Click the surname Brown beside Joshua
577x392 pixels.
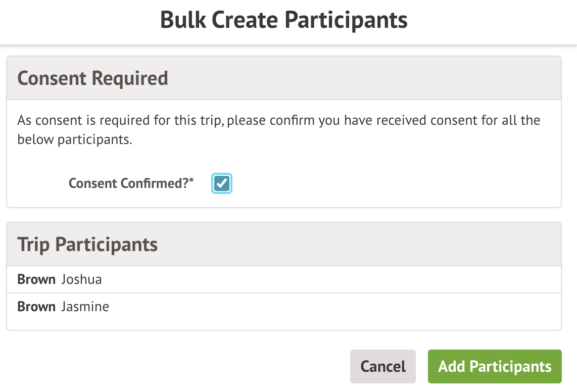pos(36,279)
